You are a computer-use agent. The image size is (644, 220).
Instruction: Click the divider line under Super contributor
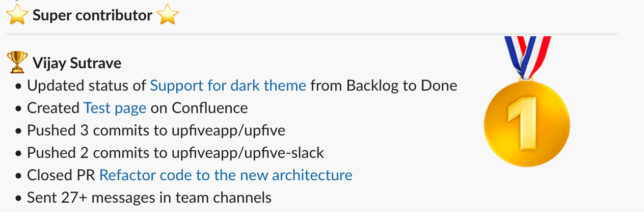312,35
